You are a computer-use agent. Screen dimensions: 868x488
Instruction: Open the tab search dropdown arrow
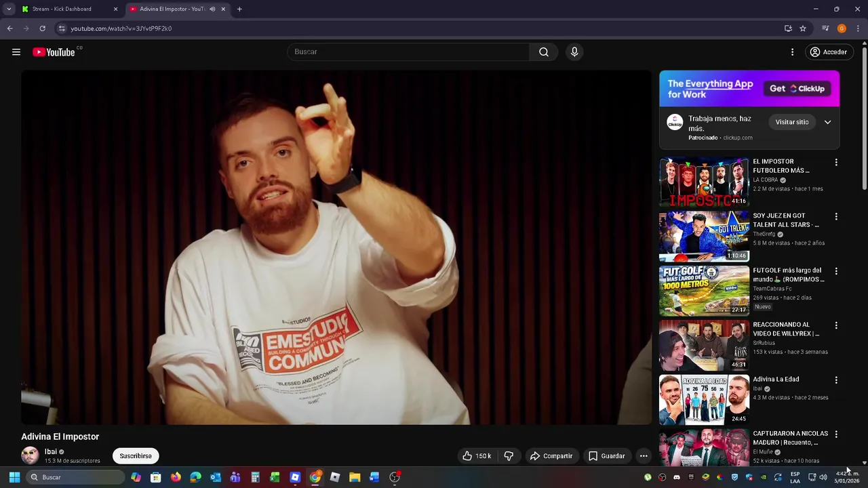coord(9,9)
